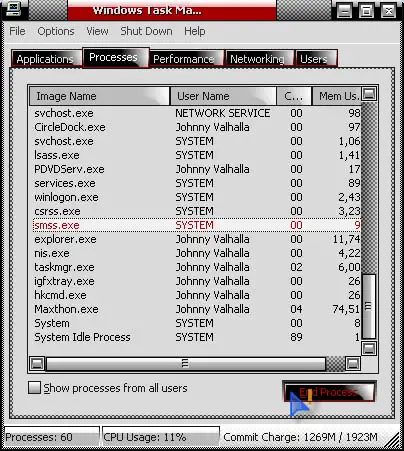Click the vertical scrollbar thumb
Viewport: 404px width, 451px height.
point(369,306)
